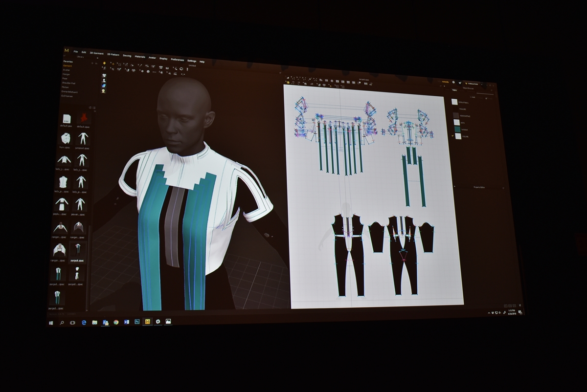The image size is (587, 392).
Task: Select the gray-brown fabric swatch
Action: (x=456, y=115)
